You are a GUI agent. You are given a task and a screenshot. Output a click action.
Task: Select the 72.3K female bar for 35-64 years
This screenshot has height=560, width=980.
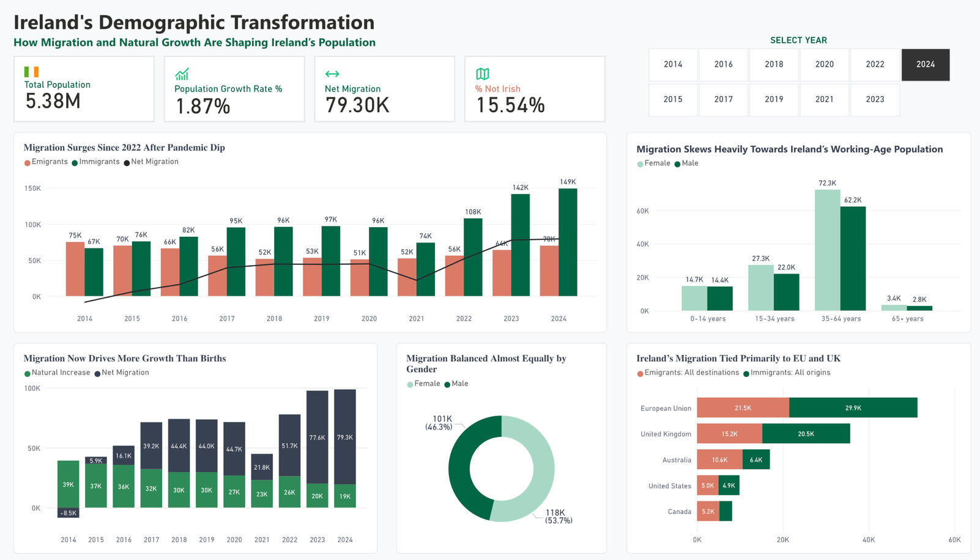pyautogui.click(x=827, y=250)
